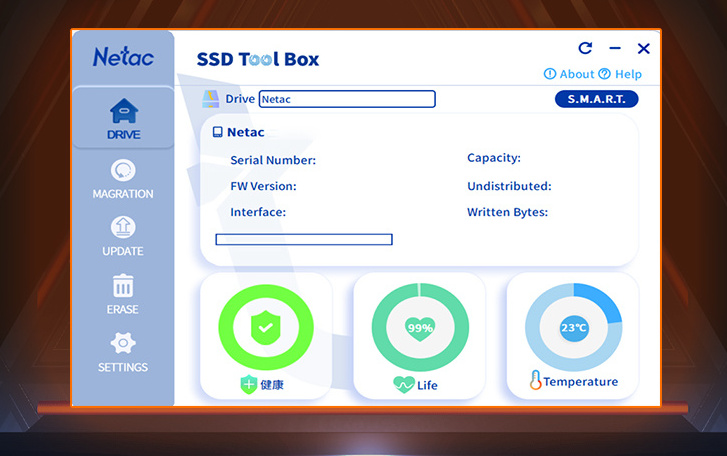
Task: Click the About exclamation icon
Action: (x=550, y=74)
